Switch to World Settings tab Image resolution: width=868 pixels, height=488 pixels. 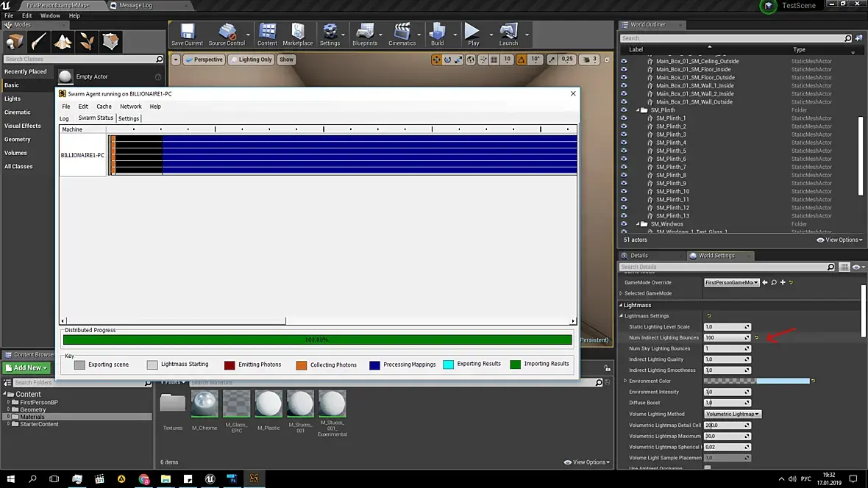(x=716, y=256)
